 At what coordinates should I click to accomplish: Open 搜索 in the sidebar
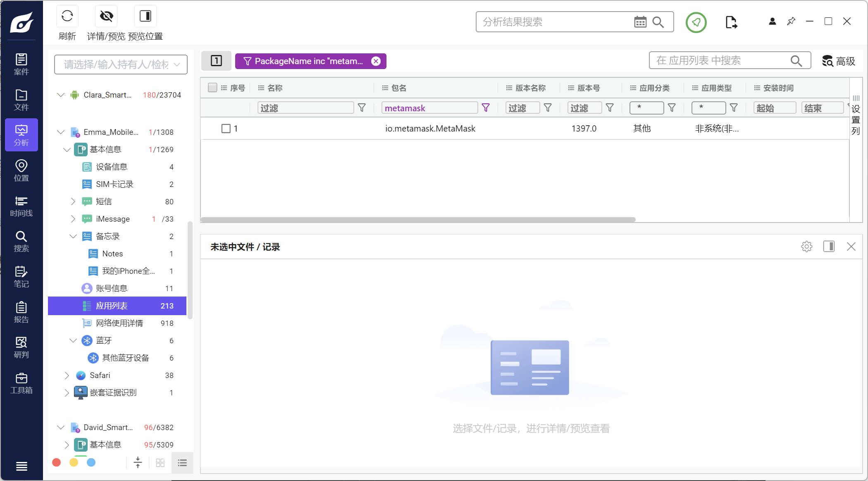coord(21,241)
